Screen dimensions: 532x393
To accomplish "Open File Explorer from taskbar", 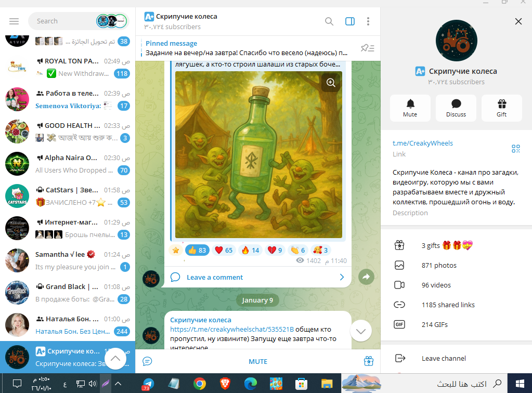I will [x=327, y=384].
